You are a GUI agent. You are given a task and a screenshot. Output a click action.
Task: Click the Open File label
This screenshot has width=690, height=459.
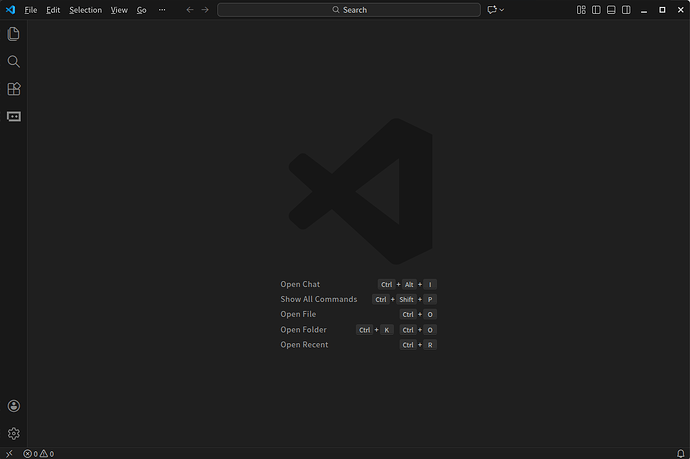tap(298, 314)
